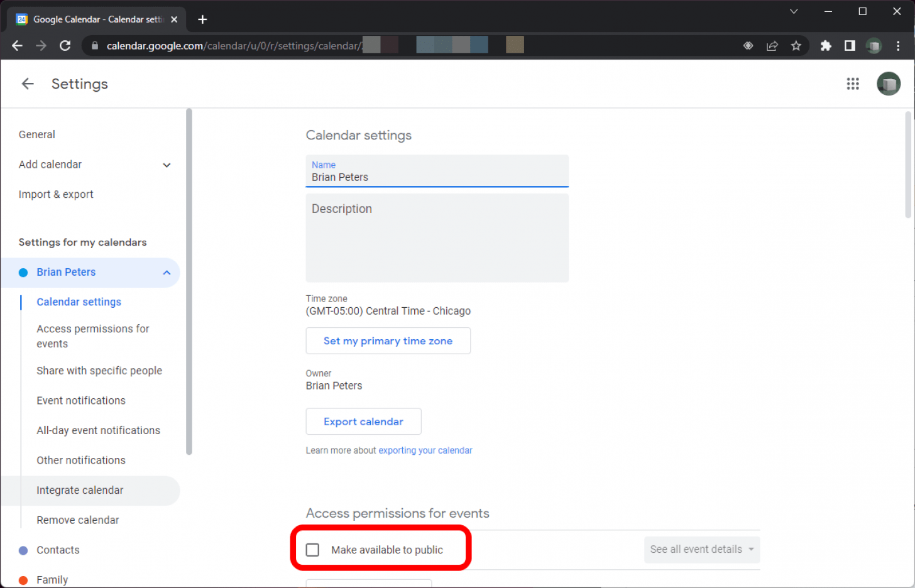Open General settings
915x588 pixels.
pos(37,134)
